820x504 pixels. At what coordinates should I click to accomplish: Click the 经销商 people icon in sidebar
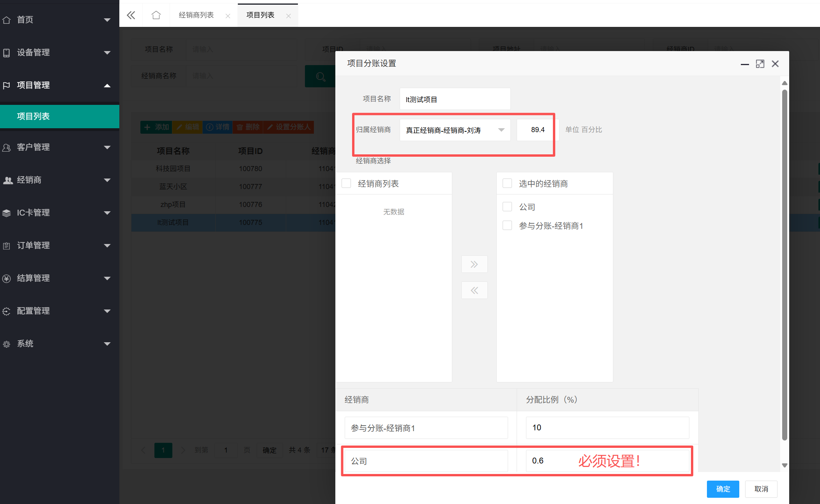click(8, 180)
